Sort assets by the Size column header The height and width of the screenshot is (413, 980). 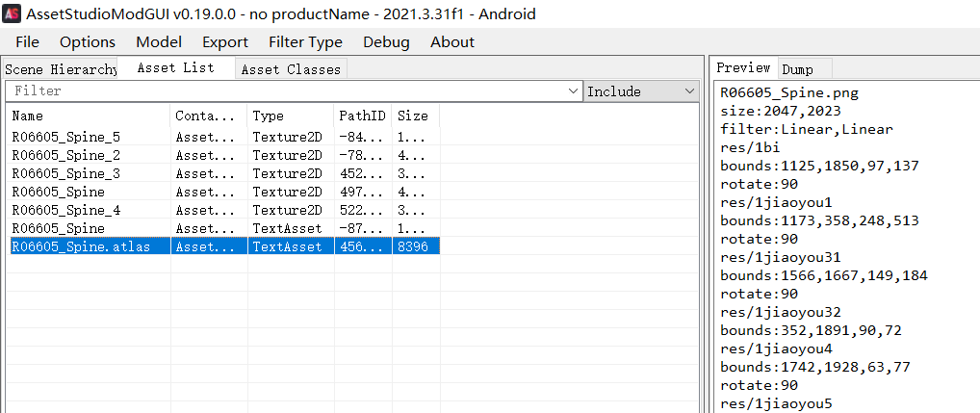414,116
